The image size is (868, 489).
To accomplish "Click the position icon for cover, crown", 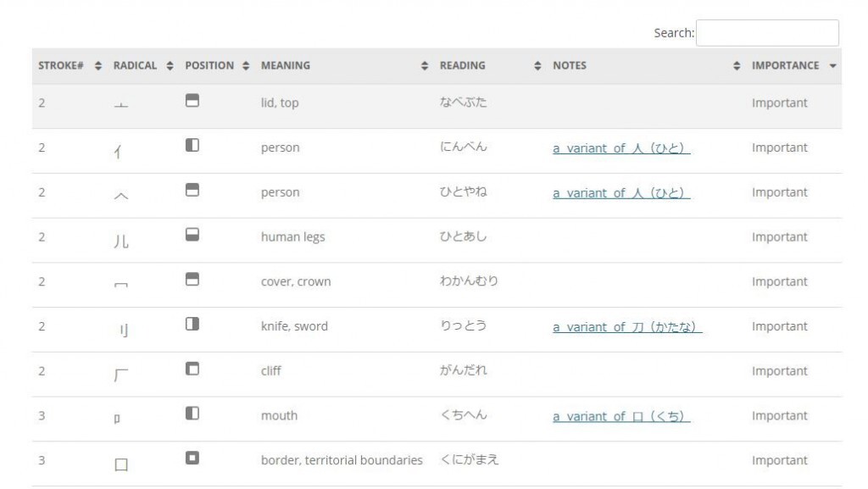I will 192,280.
